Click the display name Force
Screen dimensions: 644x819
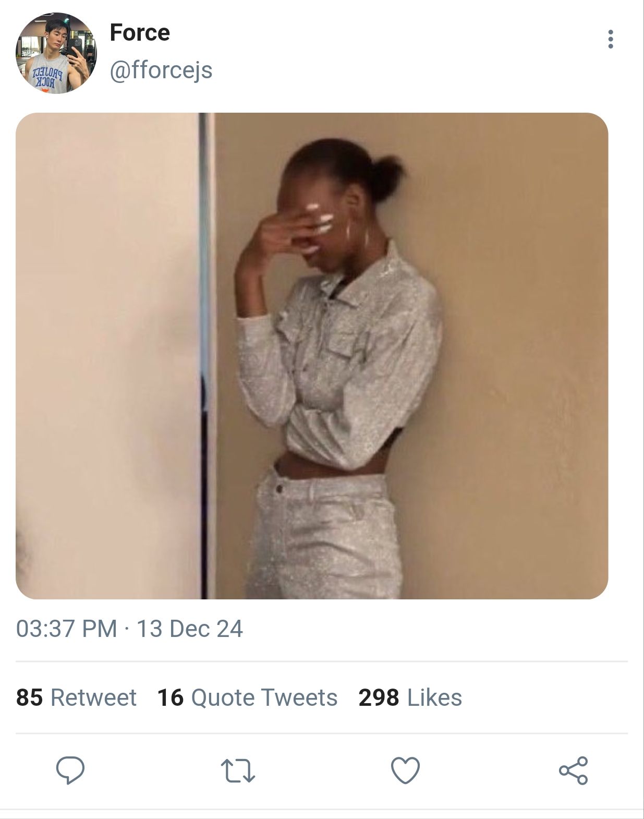[x=140, y=33]
